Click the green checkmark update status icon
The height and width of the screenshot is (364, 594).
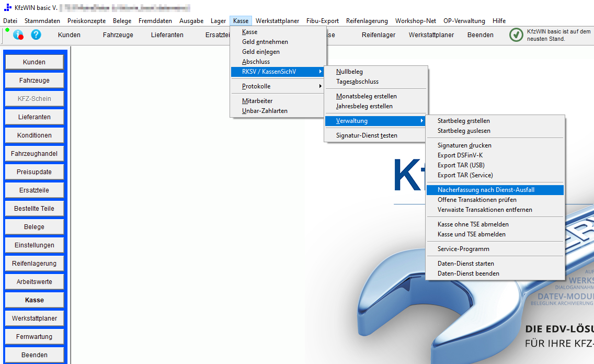[x=516, y=35]
